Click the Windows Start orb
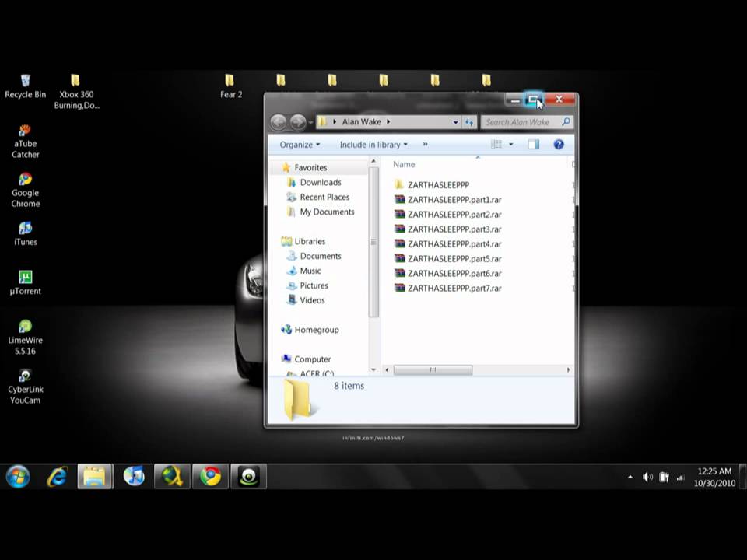 [x=18, y=476]
